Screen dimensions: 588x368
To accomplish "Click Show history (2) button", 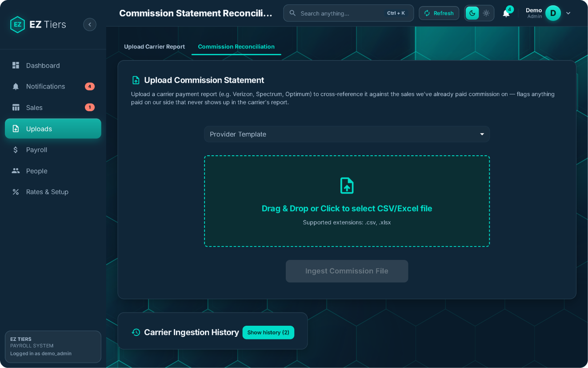I will tap(268, 332).
